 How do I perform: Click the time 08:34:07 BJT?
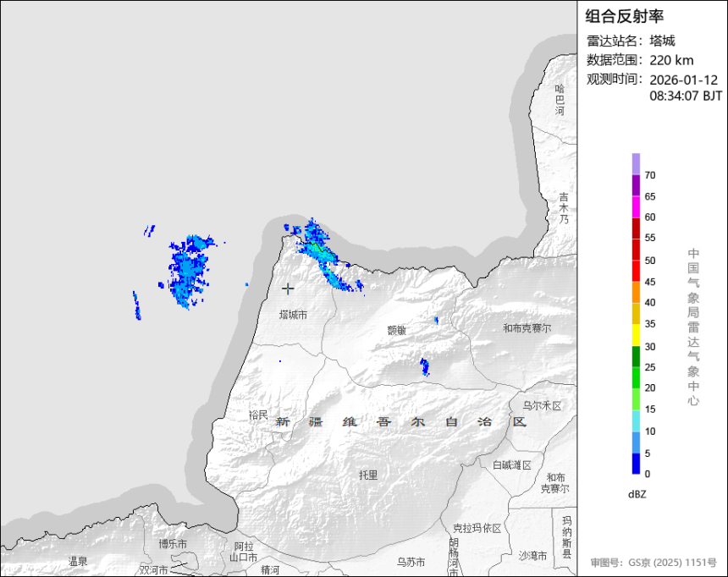[686, 96]
